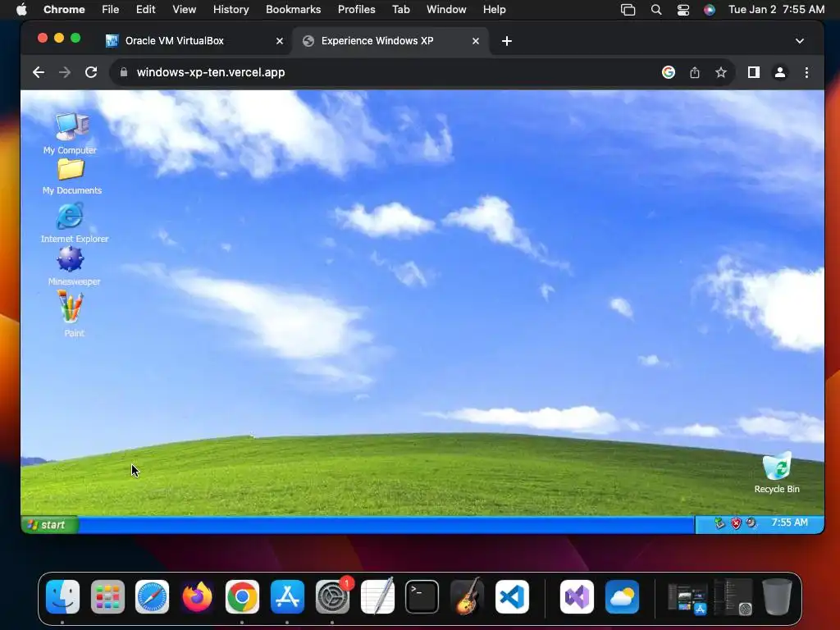Open the Profiles menu
The image size is (840, 630).
(356, 9)
